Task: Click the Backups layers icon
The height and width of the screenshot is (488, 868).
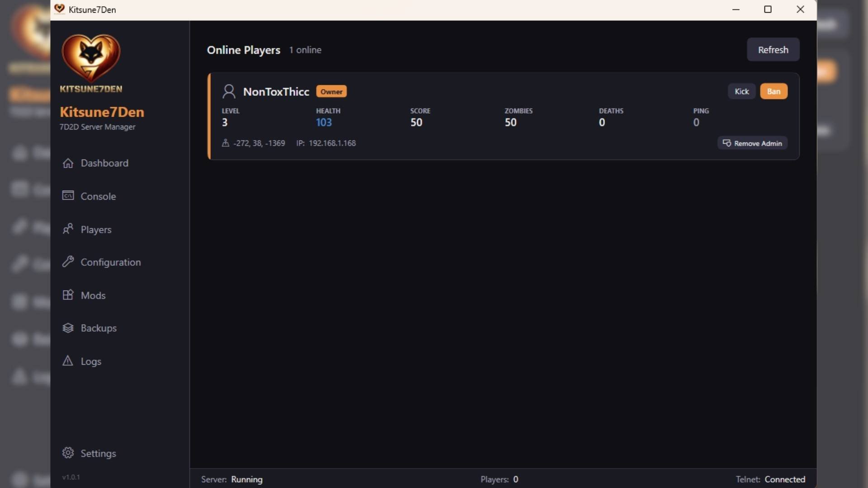Action: coord(68,328)
